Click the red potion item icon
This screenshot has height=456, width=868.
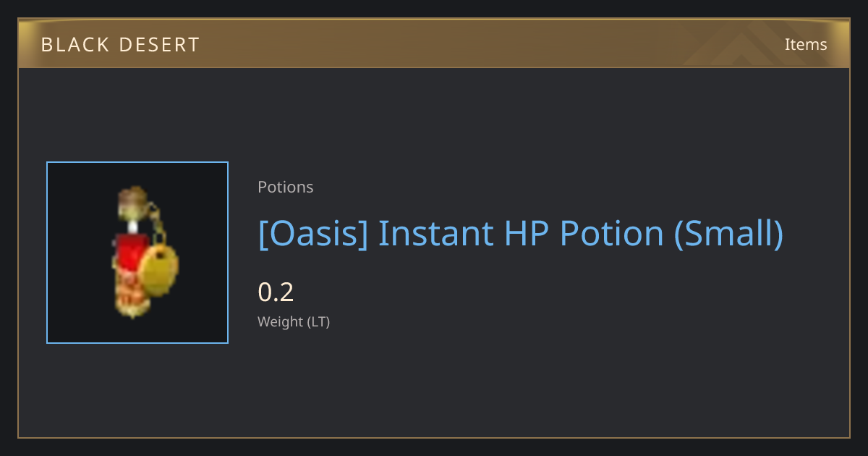coord(145,253)
